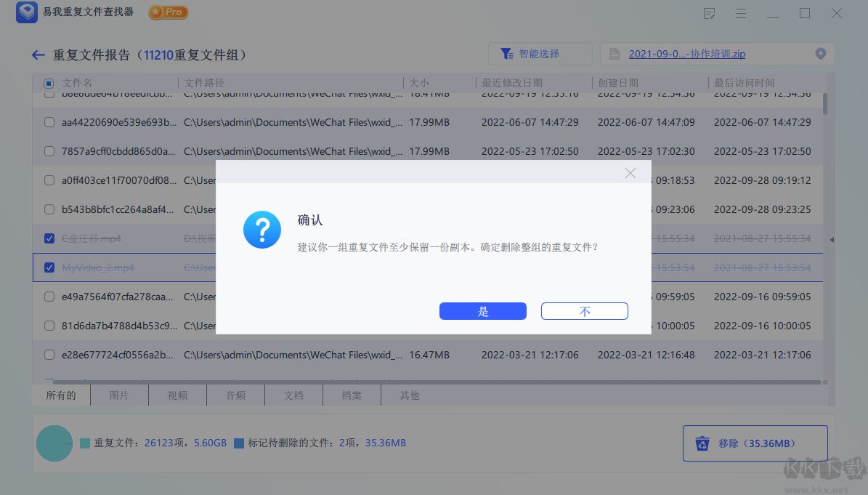Switch to the 所有的 tab

[61, 395]
